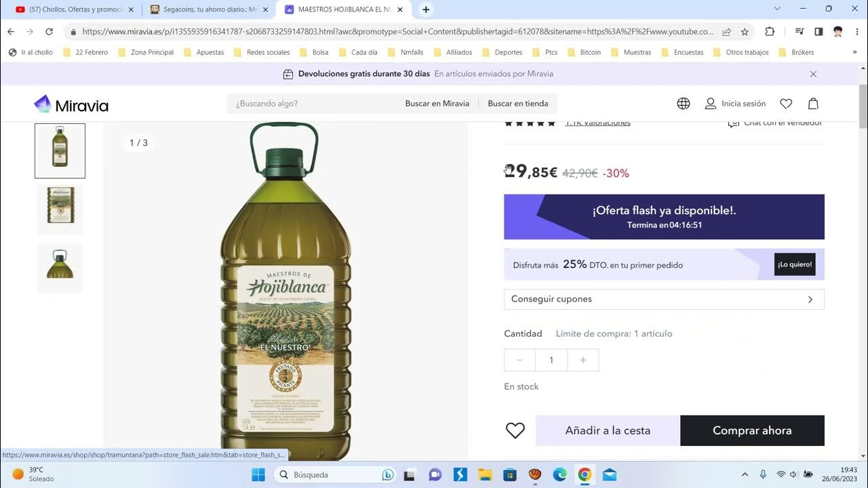Click the user profile icon beside Inicia sesión
868x488 pixels.
(x=711, y=104)
